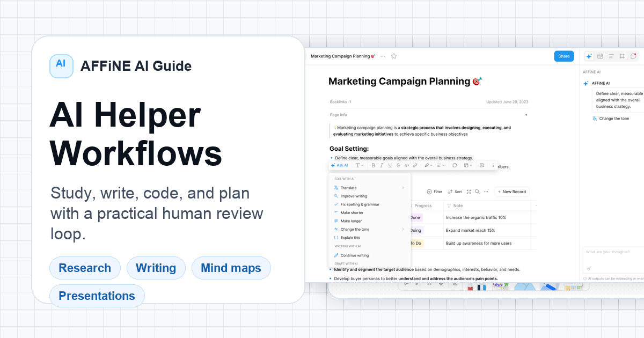Insert a link with the link icon
This screenshot has height=338, width=644.
(415, 165)
